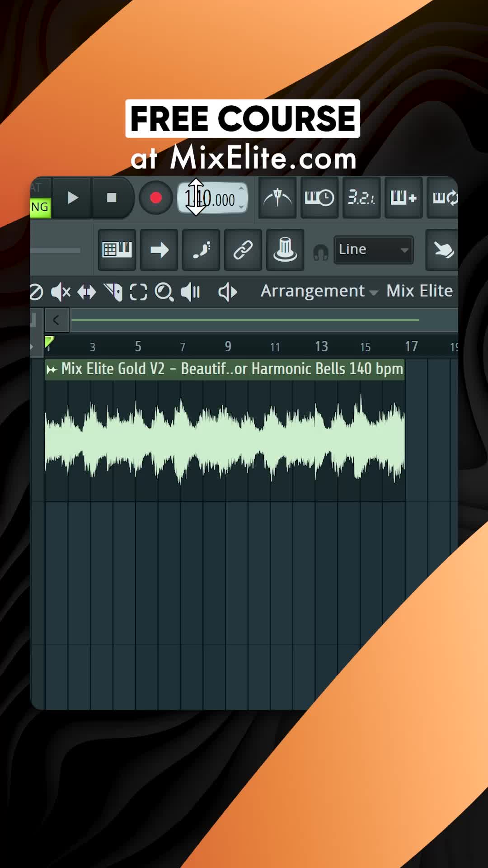Click the speaker with arrow icon
The image size is (488, 868).
(228, 292)
